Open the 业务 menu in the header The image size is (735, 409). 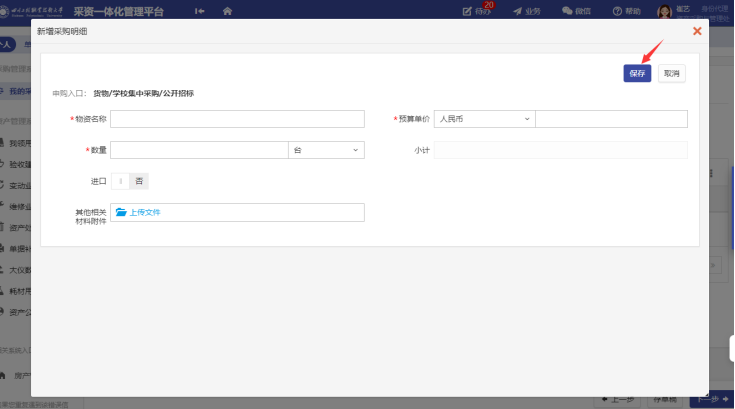coord(527,11)
